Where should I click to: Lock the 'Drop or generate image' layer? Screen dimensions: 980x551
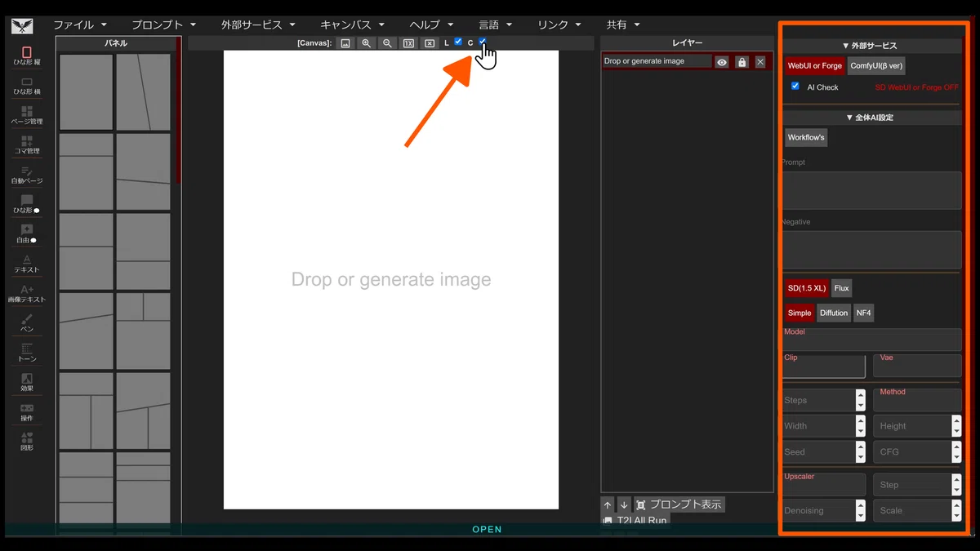click(742, 62)
